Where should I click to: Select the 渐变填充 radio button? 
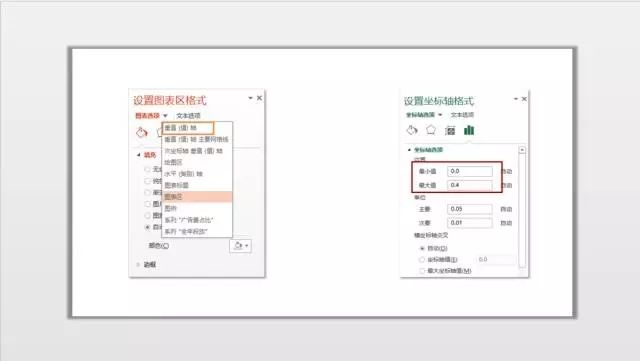(x=147, y=192)
